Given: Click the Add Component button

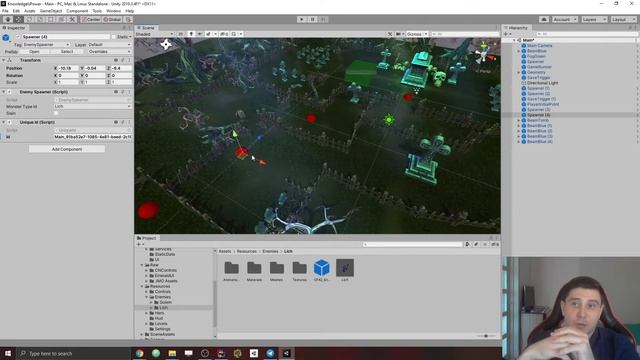Looking at the screenshot, I should [67, 149].
